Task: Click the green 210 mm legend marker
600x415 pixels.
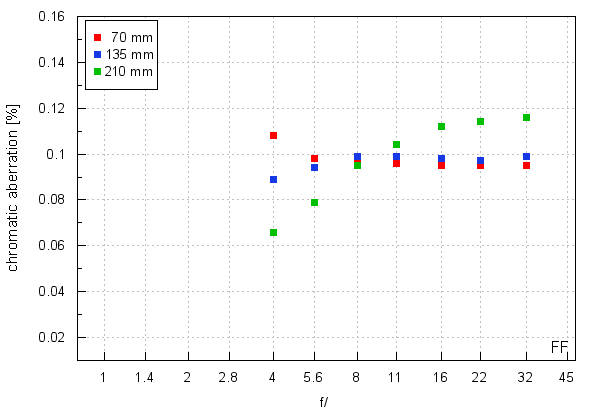Action: (97, 71)
